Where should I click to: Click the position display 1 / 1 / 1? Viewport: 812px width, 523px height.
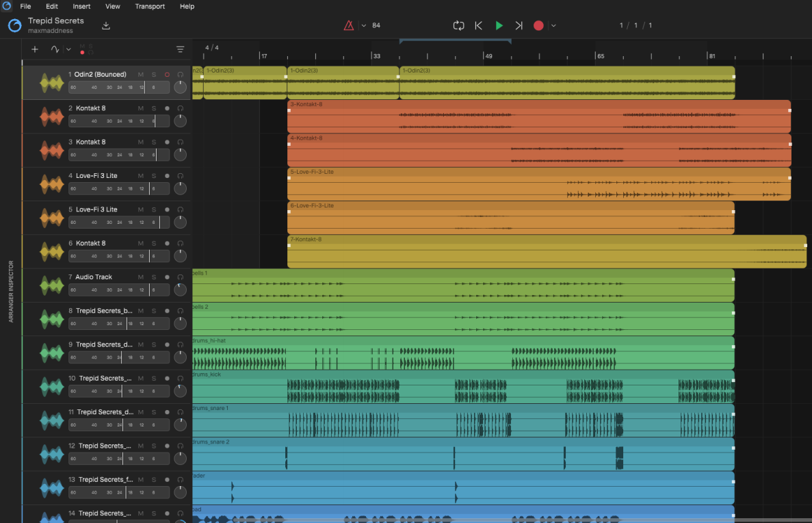[636, 25]
